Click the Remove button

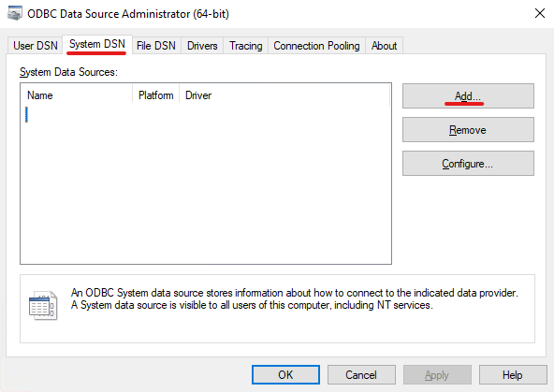[468, 130]
